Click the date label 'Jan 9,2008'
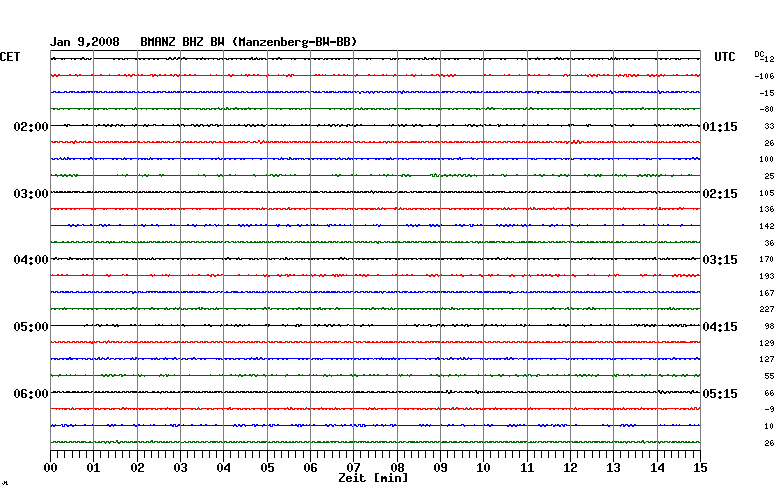This screenshot has width=780, height=494. [85, 42]
